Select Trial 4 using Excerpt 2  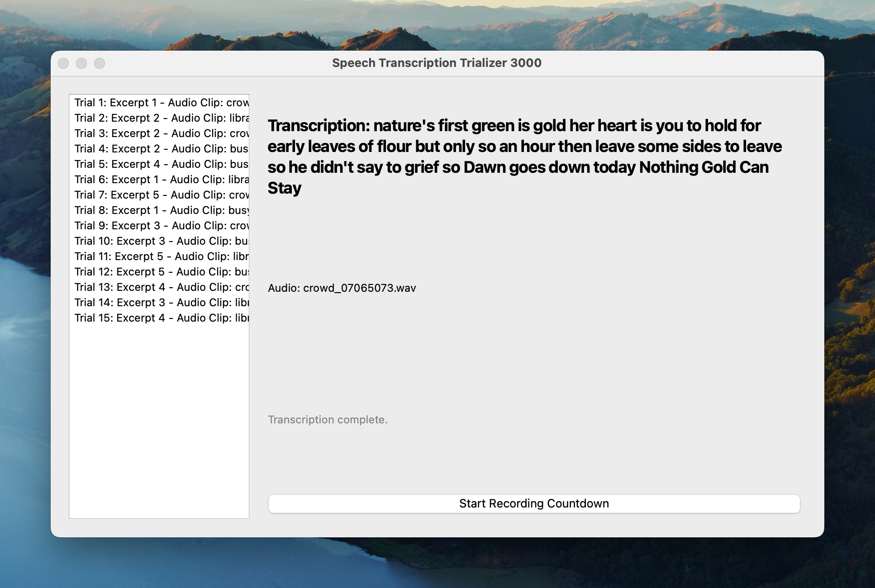point(158,148)
